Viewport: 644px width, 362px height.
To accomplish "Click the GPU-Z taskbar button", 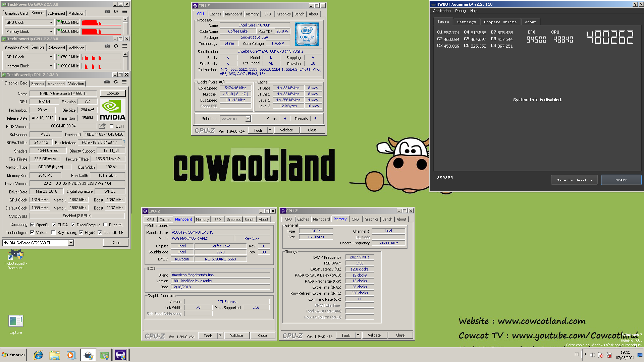I will [x=104, y=355].
